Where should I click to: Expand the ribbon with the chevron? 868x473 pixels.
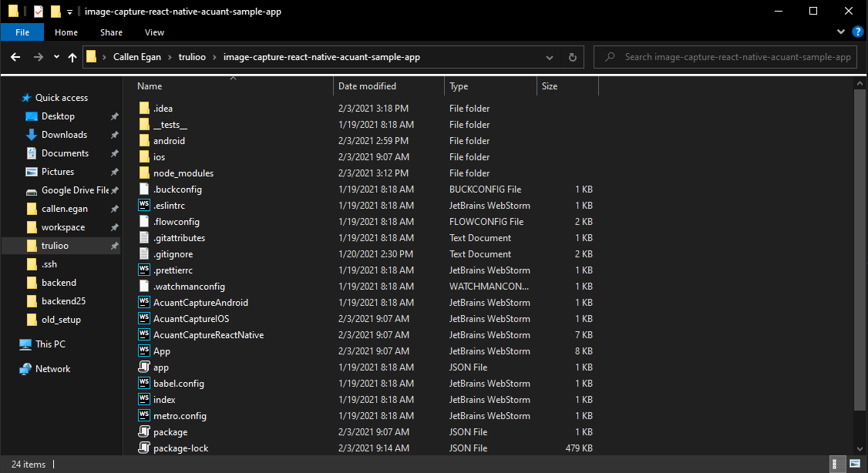(x=841, y=32)
